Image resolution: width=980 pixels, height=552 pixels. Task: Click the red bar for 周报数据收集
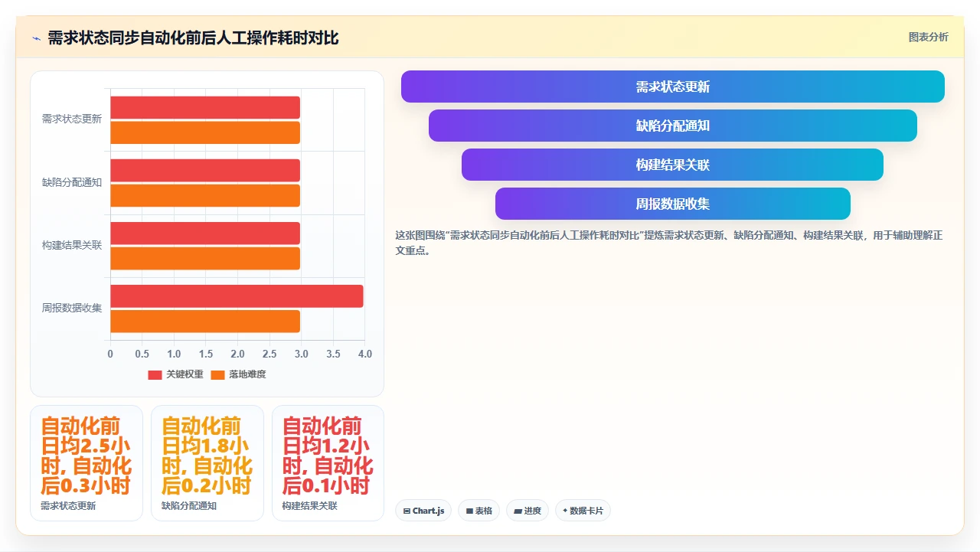click(237, 296)
